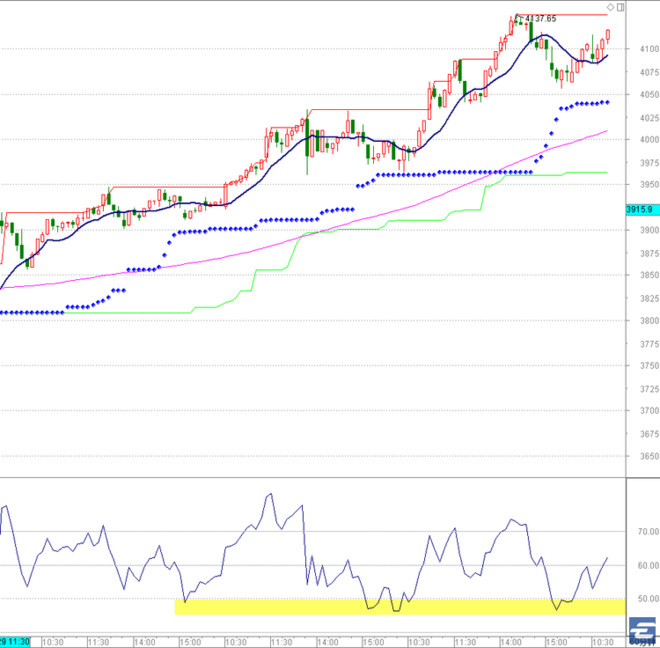This screenshot has width=660, height=648.
Task: Click the 4075 price scale value
Action: coord(649,72)
